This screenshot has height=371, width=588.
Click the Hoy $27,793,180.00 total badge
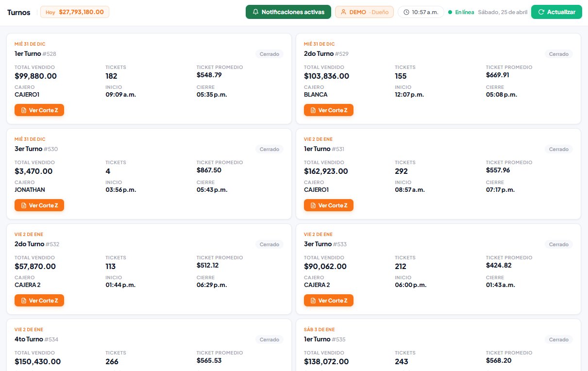pos(75,12)
